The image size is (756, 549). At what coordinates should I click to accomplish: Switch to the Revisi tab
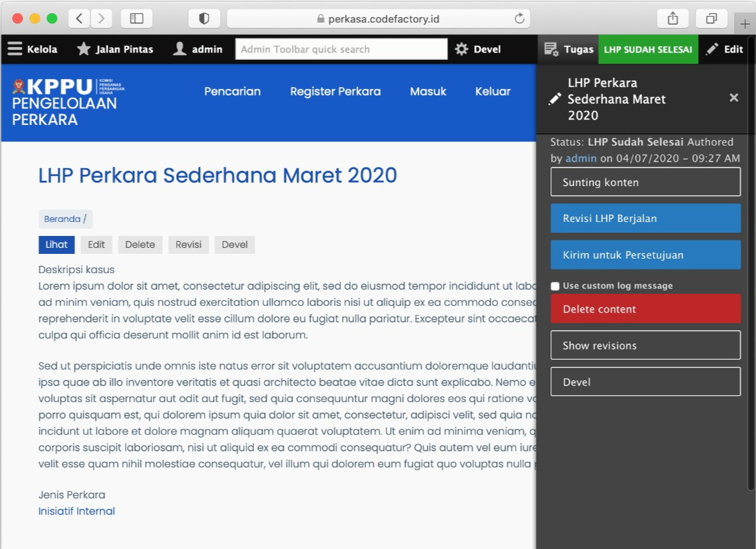coord(188,245)
